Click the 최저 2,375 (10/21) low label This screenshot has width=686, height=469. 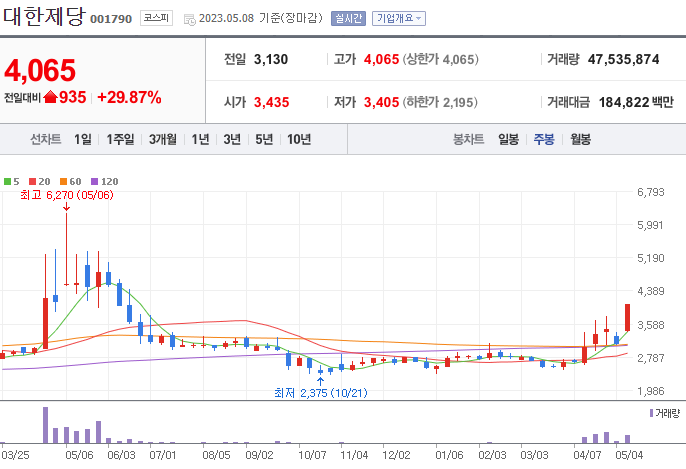pos(321,393)
